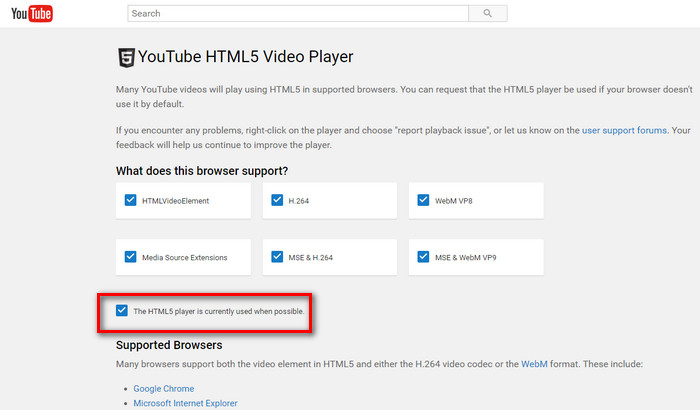Click the HTML5 shield icon beside title
This screenshot has height=410, width=700.
point(126,58)
